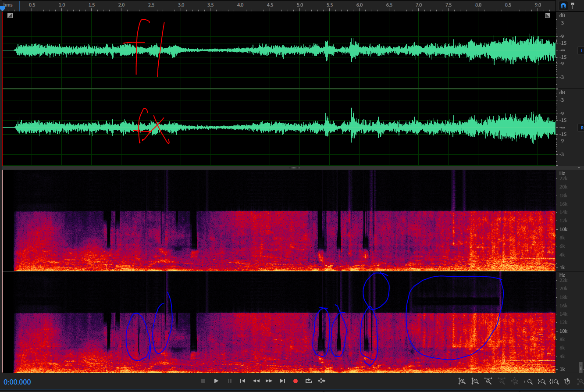Zoom in amplitude on the waveform
This screenshot has height=392, width=584.
point(462,381)
